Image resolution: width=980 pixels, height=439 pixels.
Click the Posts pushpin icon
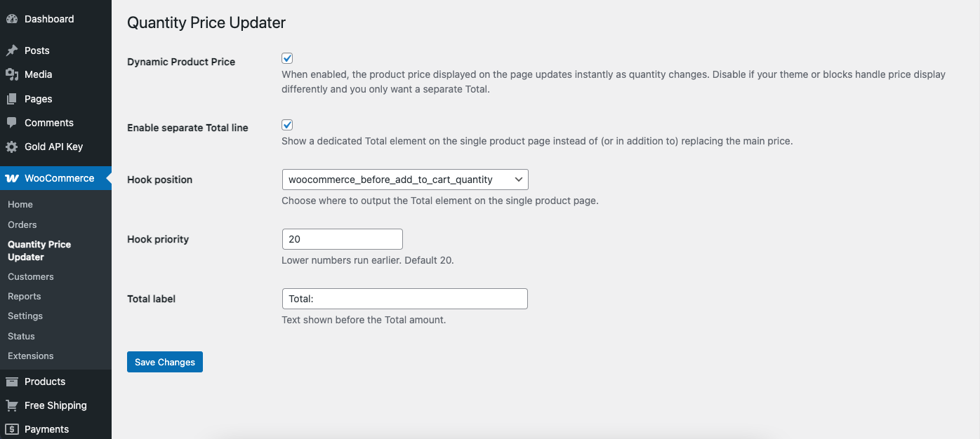pyautogui.click(x=12, y=50)
